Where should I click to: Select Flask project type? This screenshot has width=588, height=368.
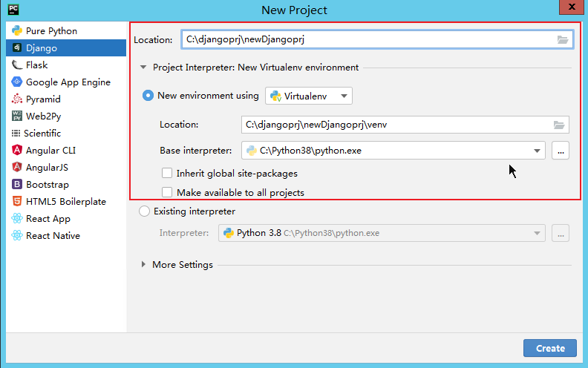pyautogui.click(x=66, y=65)
